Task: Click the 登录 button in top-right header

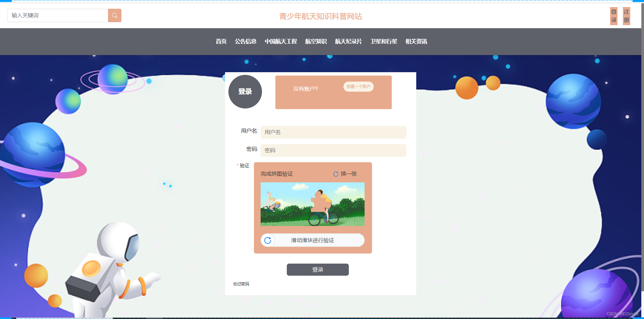Action: tap(614, 16)
